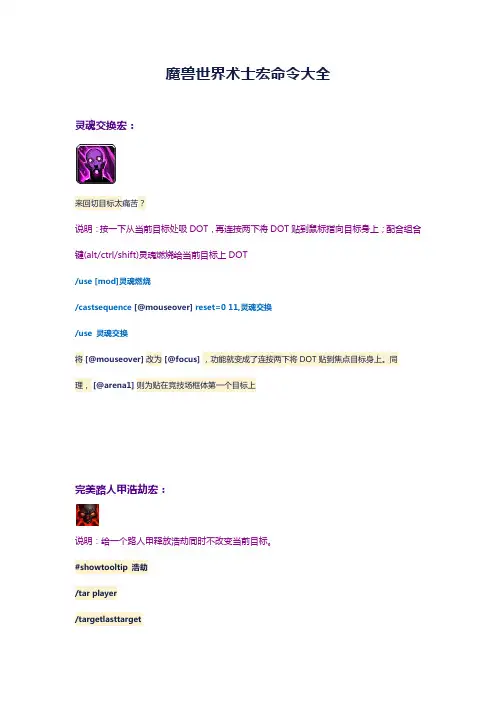
Task: Click the [@arena1] highlighted text
Action: (x=113, y=385)
